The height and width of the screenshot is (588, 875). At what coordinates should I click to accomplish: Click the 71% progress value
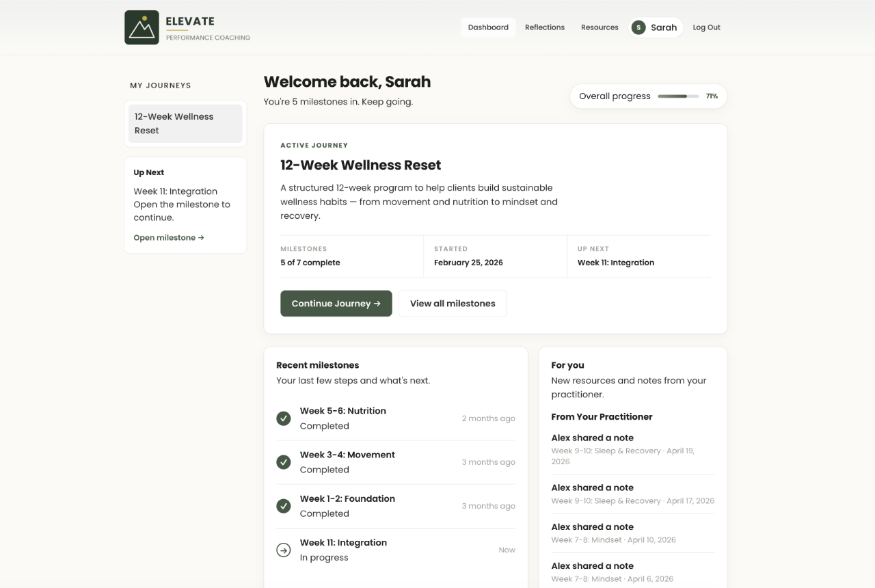click(712, 96)
